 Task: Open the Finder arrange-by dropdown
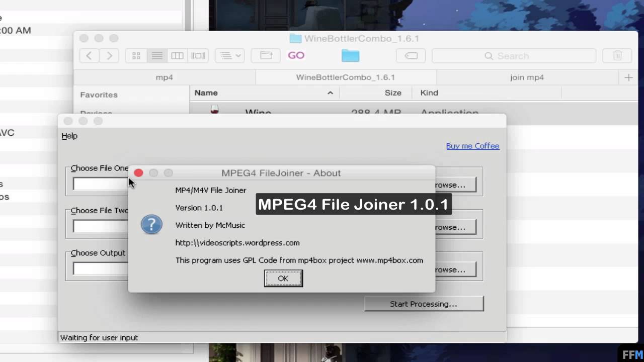[x=230, y=56]
